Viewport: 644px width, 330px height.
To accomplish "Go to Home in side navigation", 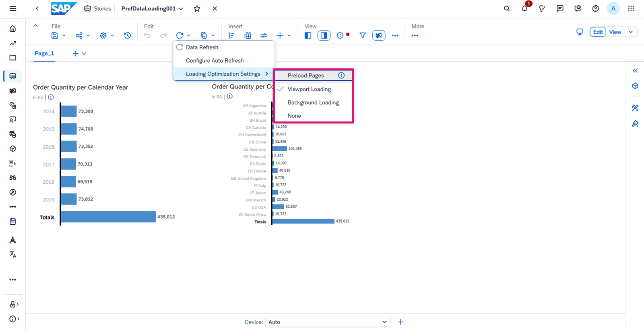I will click(13, 29).
